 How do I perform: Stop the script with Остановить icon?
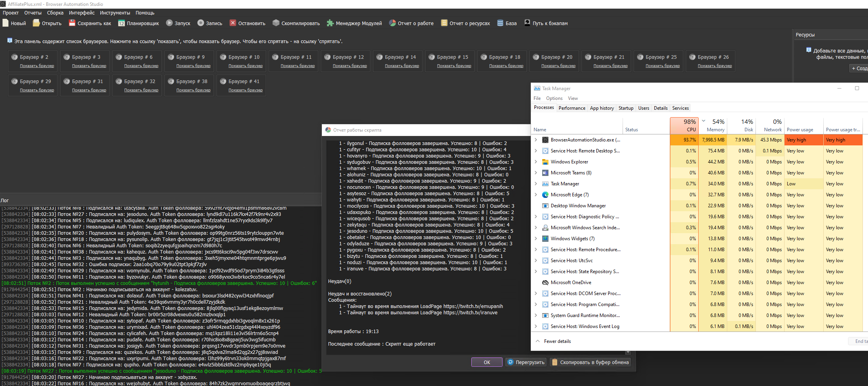[x=233, y=23]
